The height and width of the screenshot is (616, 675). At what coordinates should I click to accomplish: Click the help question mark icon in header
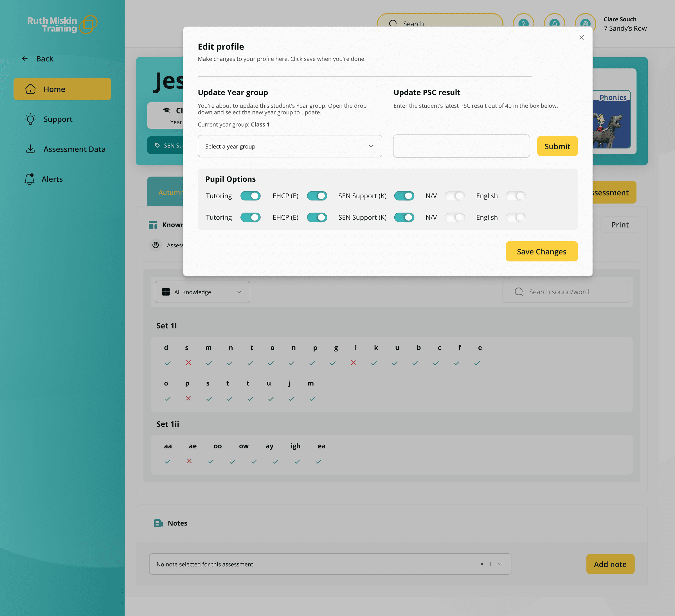(x=523, y=24)
